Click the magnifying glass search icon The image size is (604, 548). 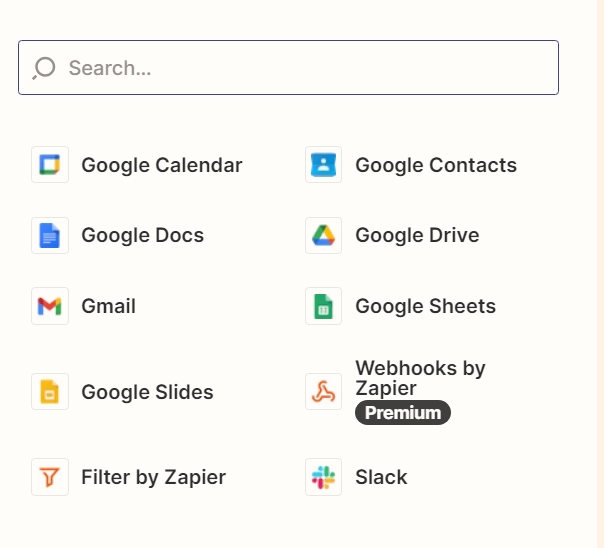pyautogui.click(x=44, y=68)
